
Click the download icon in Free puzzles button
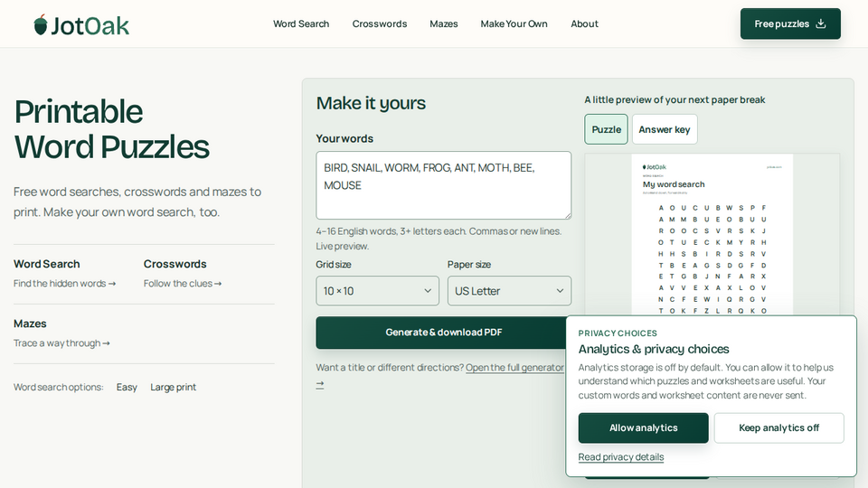(821, 23)
